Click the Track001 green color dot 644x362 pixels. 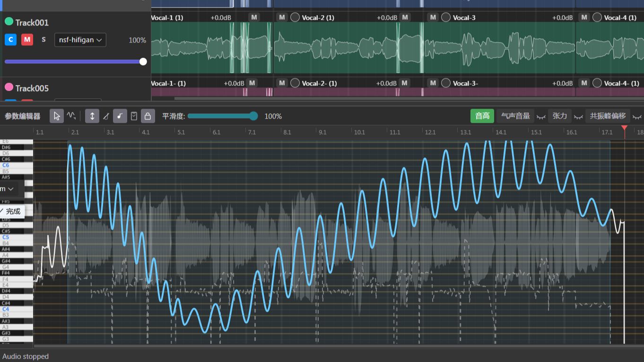coord(9,21)
